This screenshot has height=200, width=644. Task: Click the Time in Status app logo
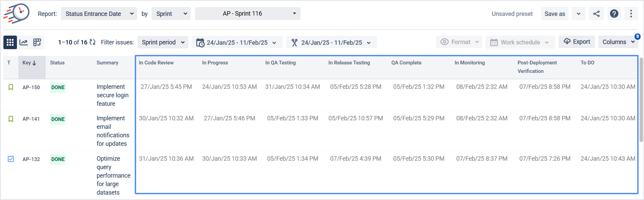(16, 13)
